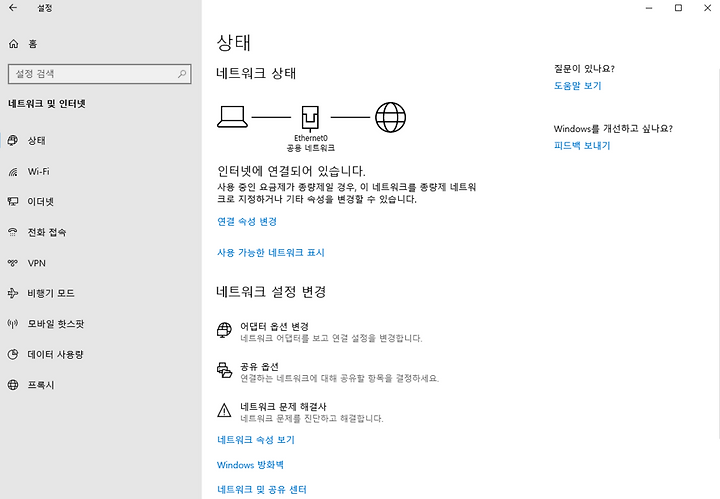Click the VPN icon in sidebar

tap(13, 263)
